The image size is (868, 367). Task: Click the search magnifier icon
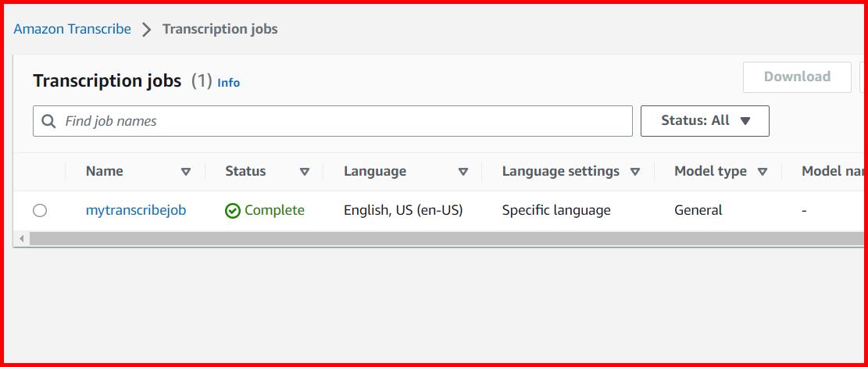point(48,121)
